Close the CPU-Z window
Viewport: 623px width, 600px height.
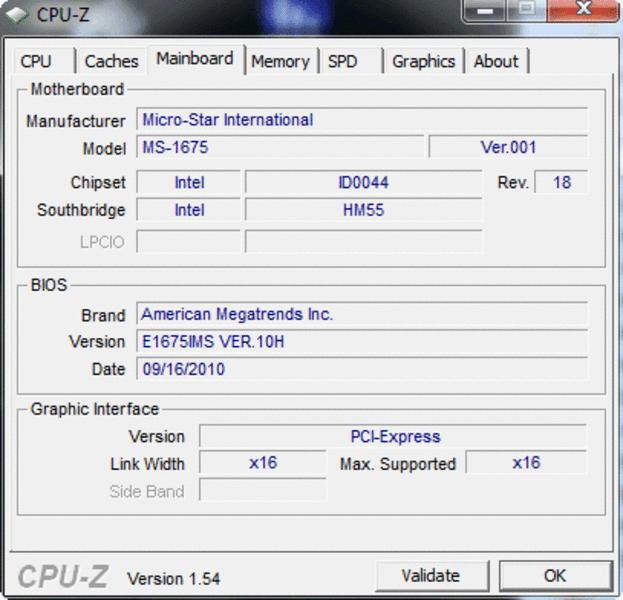click(x=583, y=10)
